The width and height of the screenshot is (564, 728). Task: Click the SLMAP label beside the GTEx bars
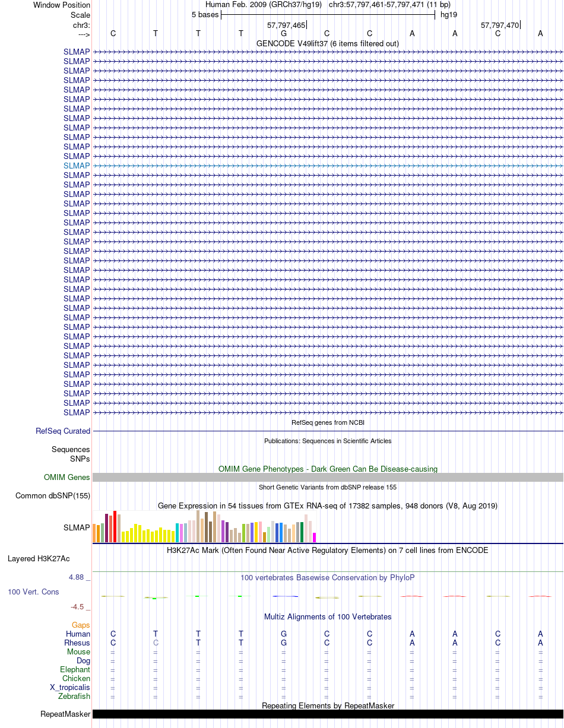(77, 527)
